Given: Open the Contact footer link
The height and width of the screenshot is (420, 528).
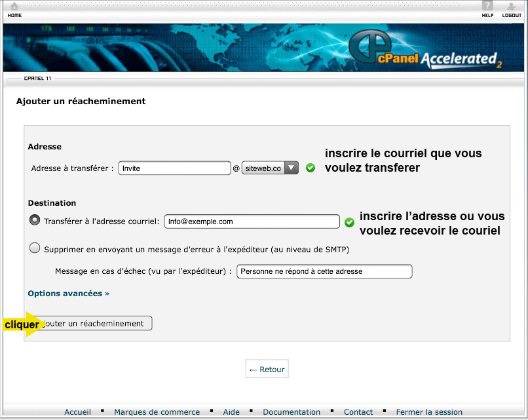Looking at the screenshot, I should 358,412.
